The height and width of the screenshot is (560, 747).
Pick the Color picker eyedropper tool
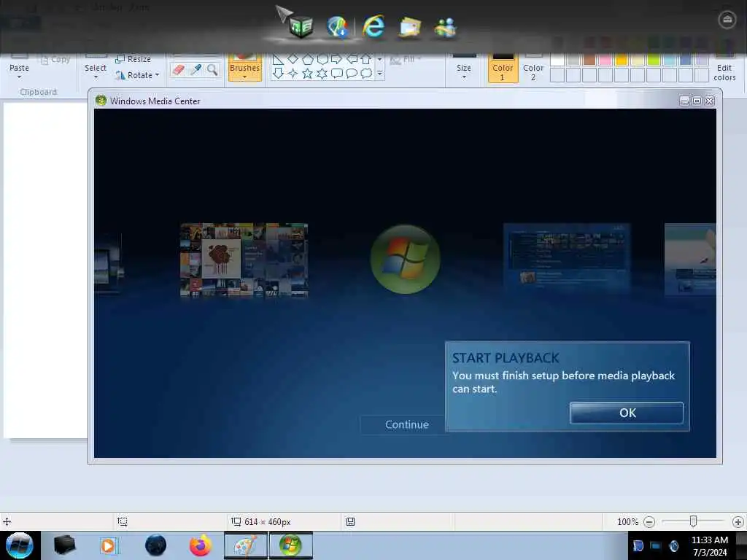coord(196,70)
